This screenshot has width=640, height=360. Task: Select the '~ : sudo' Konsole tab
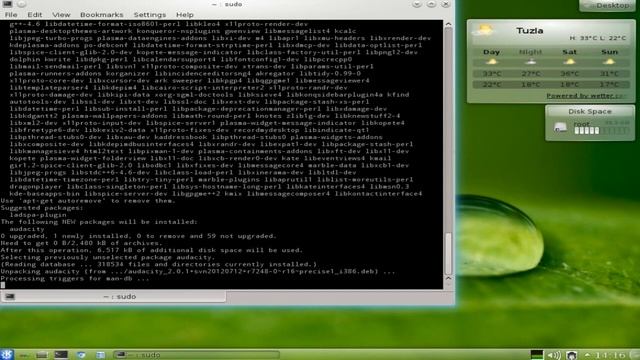click(x=113, y=297)
